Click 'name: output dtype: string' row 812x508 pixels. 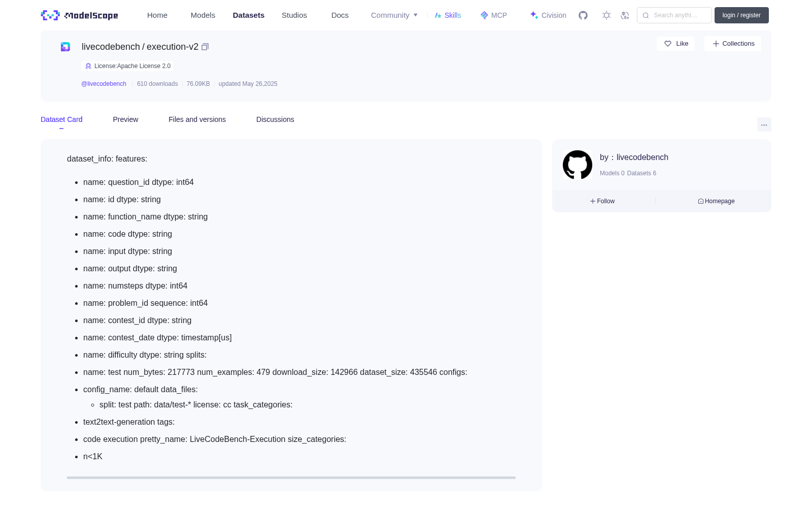(130, 269)
